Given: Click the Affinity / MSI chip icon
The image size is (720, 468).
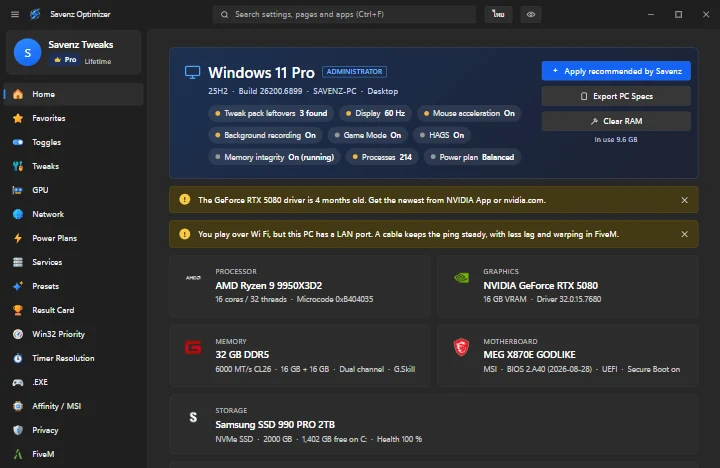Looking at the screenshot, I should [18, 406].
